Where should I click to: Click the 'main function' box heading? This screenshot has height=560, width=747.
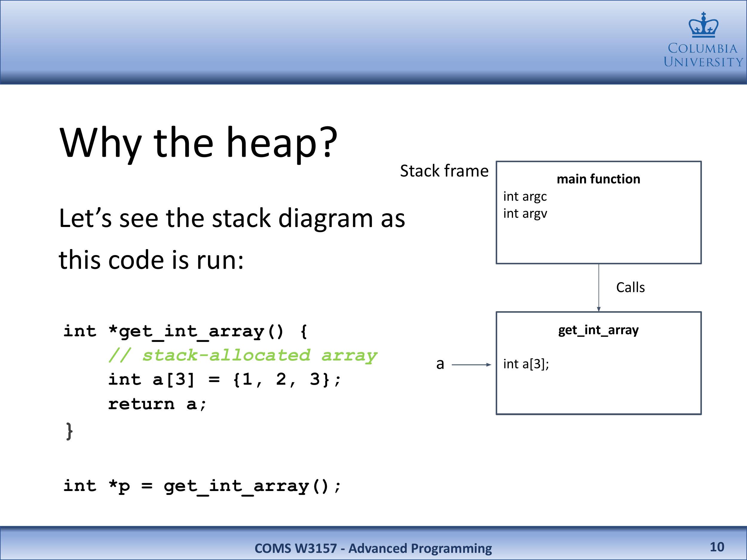(598, 179)
